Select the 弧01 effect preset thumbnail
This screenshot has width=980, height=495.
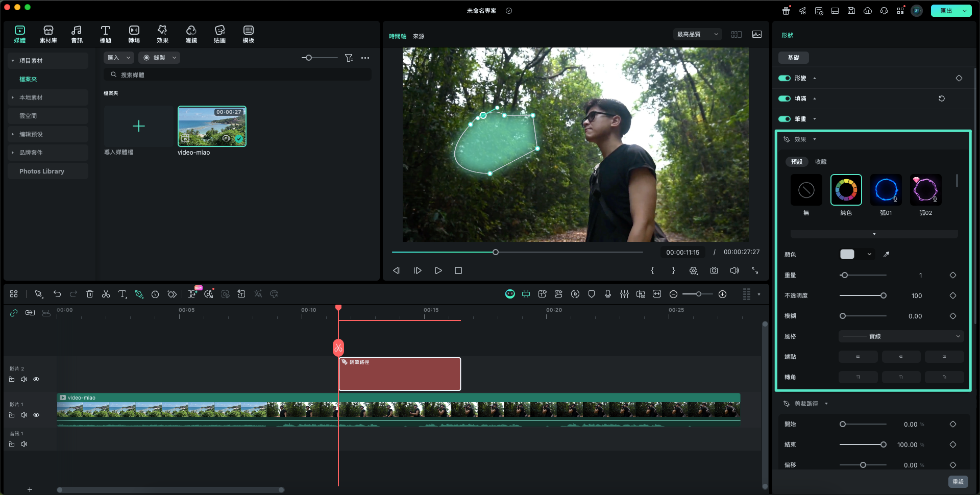[886, 190]
